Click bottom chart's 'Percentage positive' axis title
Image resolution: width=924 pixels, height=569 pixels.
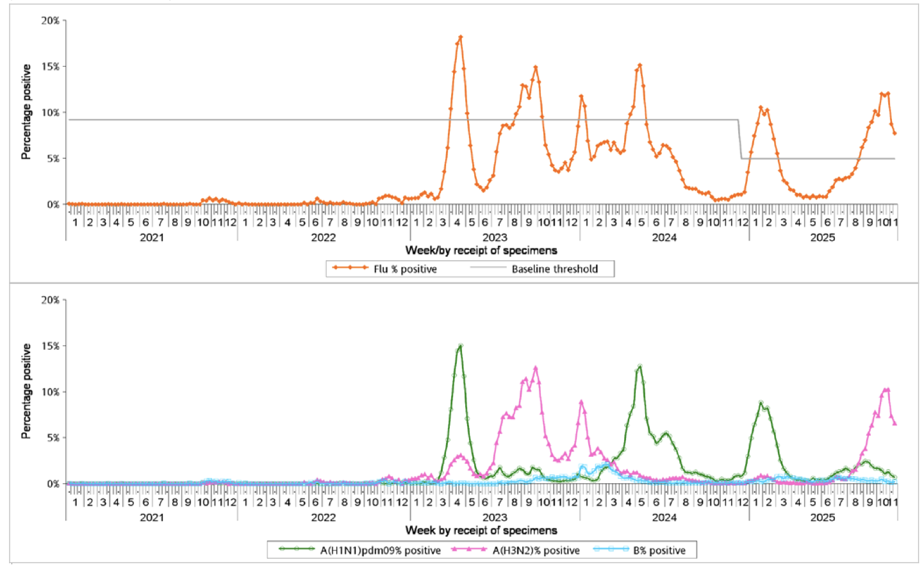(26, 391)
